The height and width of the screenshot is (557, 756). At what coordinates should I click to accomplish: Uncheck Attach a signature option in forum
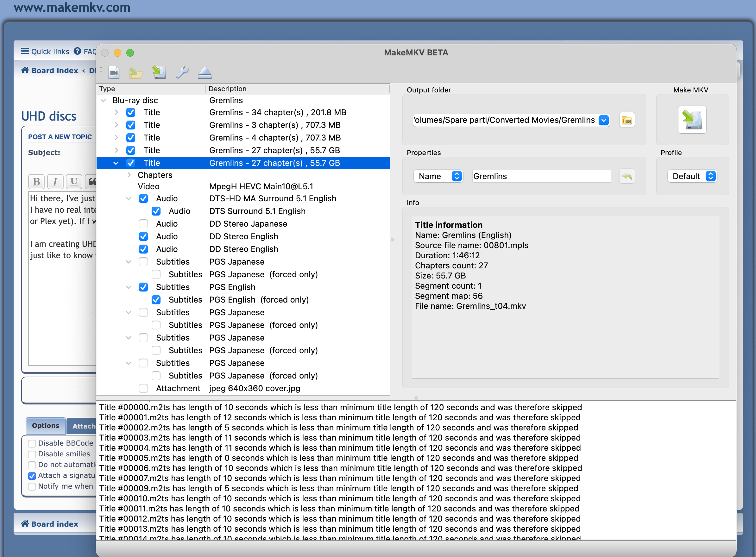point(32,476)
